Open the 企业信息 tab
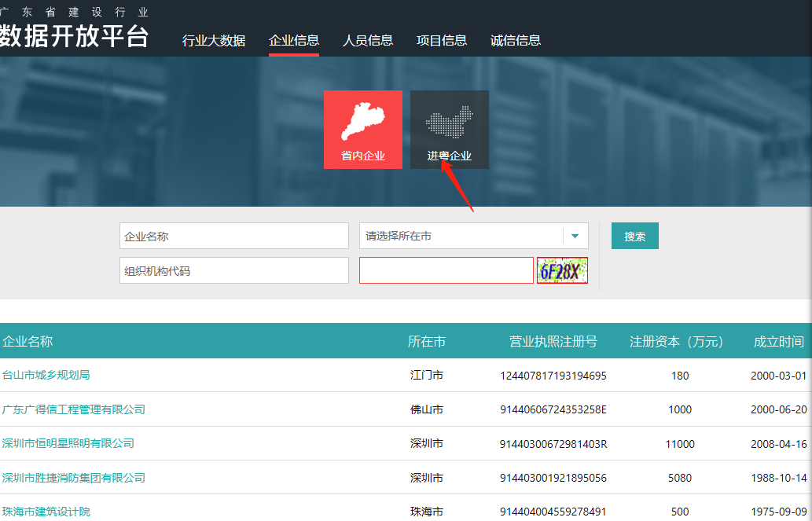The height and width of the screenshot is (521, 812). (x=294, y=40)
